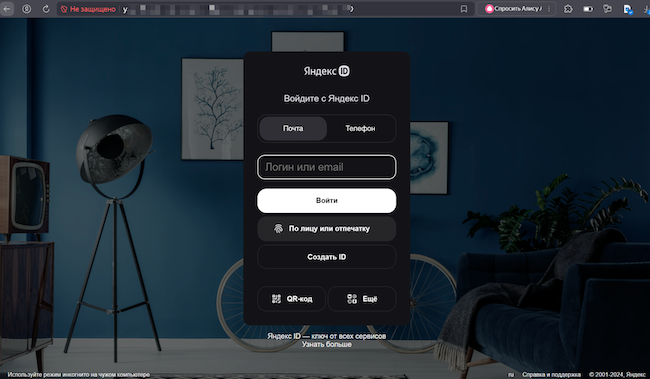Click the fingerprint icon for face or fingerprint login
Viewport: 650px width, 379px height.
[278, 228]
